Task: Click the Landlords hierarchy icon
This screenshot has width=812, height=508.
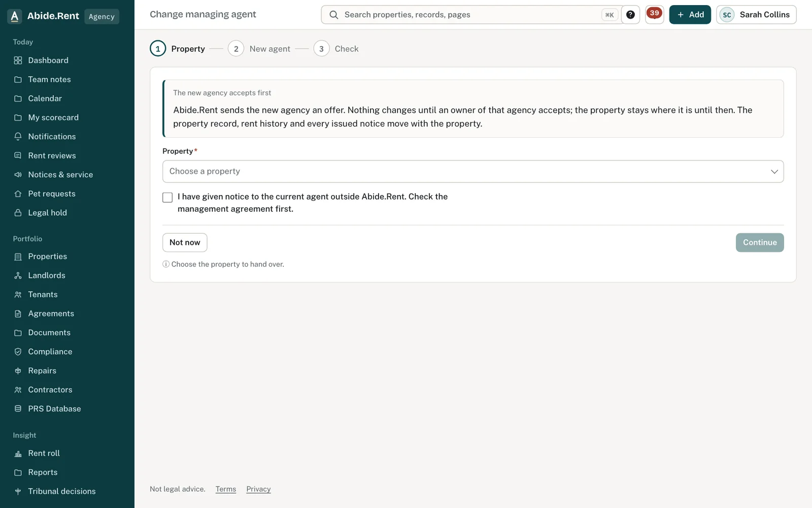Action: pos(18,275)
